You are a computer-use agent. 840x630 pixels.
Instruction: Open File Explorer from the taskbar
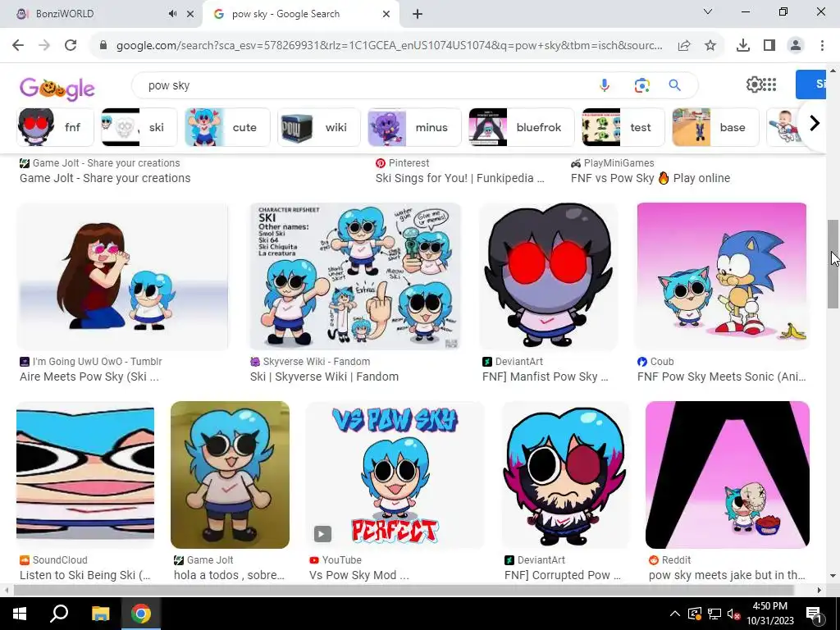100,614
